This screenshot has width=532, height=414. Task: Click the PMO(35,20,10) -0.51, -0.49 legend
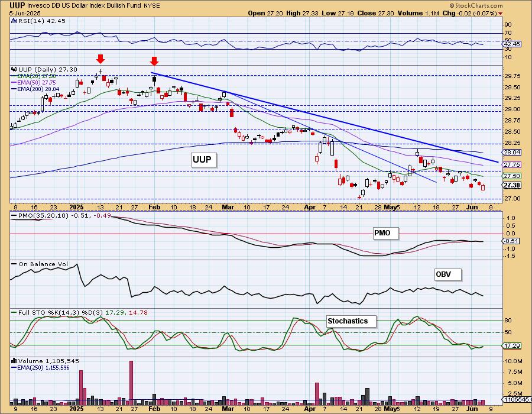[x=61, y=215]
